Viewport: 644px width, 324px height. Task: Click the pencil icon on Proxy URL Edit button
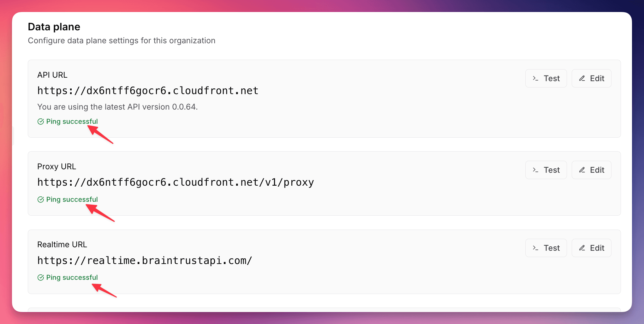[582, 170]
